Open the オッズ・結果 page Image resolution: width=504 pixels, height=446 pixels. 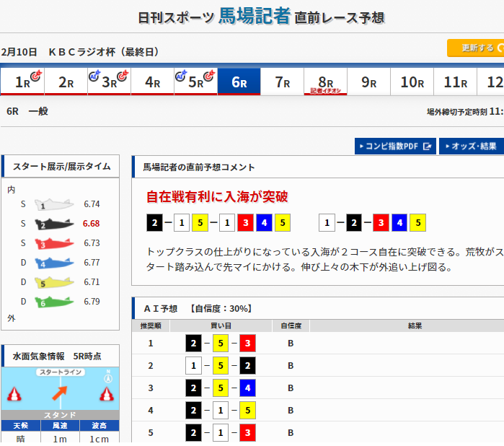click(472, 146)
